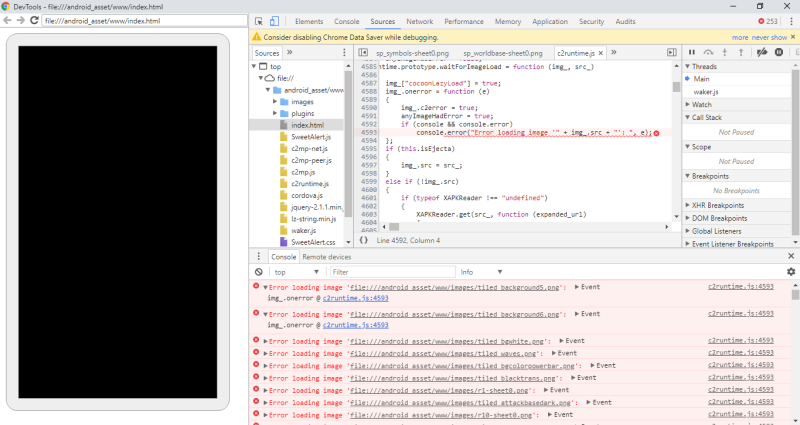This screenshot has height=425, width=800.
Task: Open the Remote devices drawer tab
Action: pyautogui.click(x=327, y=257)
